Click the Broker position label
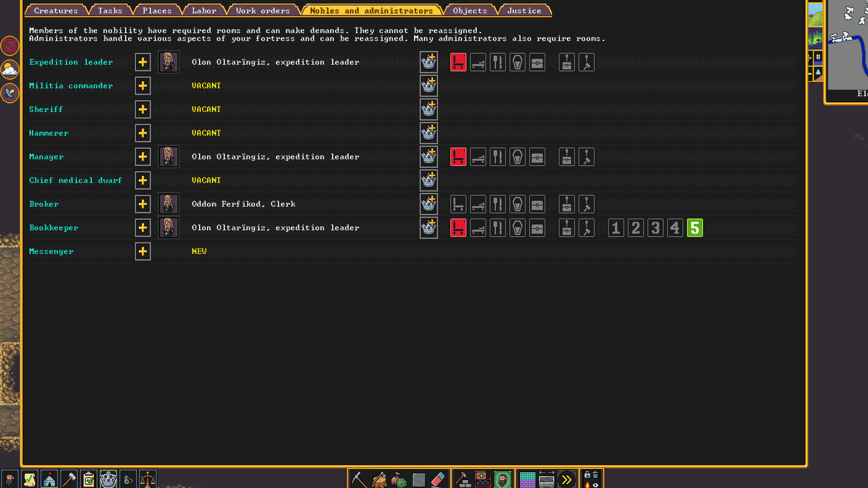The height and width of the screenshot is (488, 868). (44, 204)
